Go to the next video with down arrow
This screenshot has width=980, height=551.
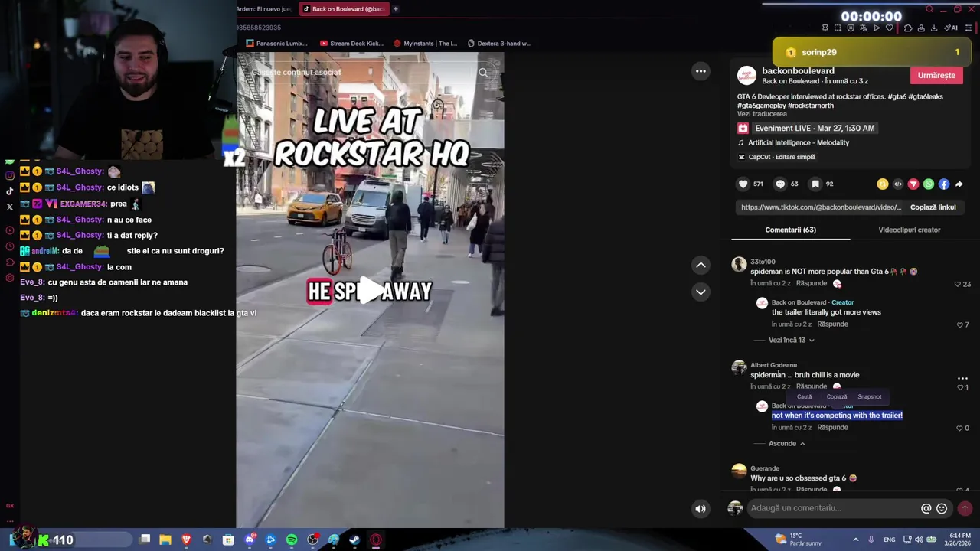(x=701, y=292)
